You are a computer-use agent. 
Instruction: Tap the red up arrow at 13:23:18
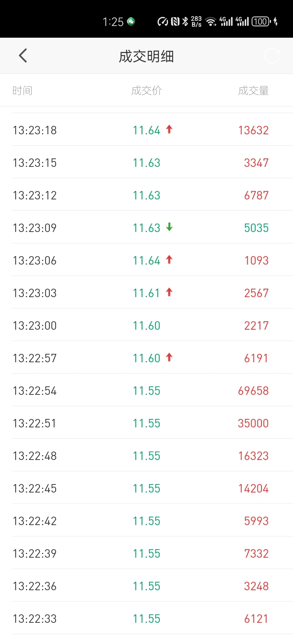(169, 129)
